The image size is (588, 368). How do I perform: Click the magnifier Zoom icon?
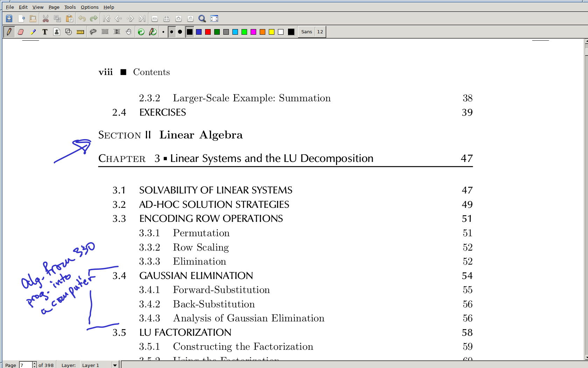pyautogui.click(x=202, y=19)
